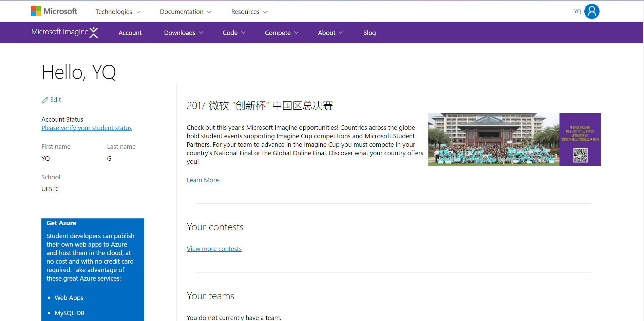The width and height of the screenshot is (644, 321).
Task: Click the Get Azure promo heading
Action: click(61, 223)
